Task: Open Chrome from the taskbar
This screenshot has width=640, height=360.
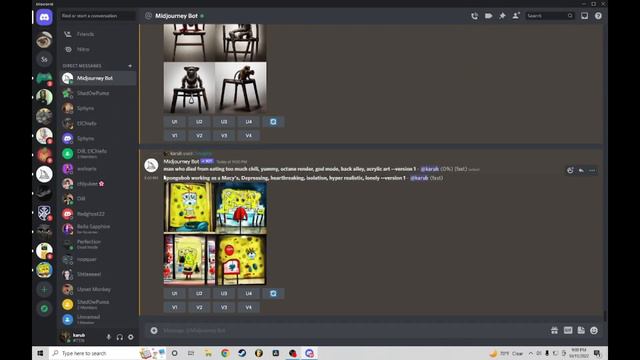Action: click(x=225, y=353)
